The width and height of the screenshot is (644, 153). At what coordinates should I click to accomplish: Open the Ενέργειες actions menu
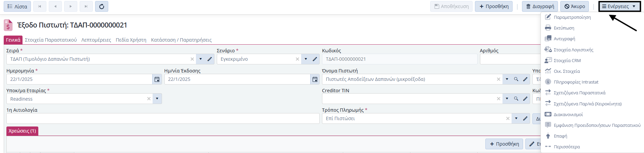[619, 6]
